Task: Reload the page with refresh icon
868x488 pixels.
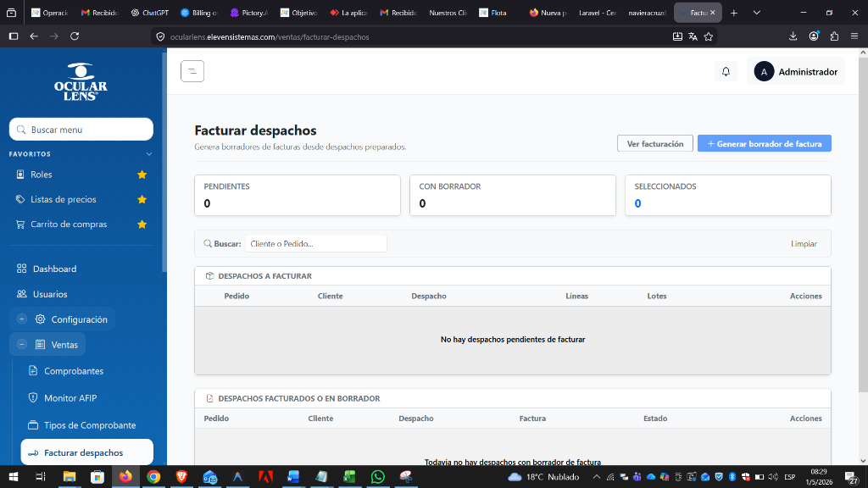Action: 75,36
